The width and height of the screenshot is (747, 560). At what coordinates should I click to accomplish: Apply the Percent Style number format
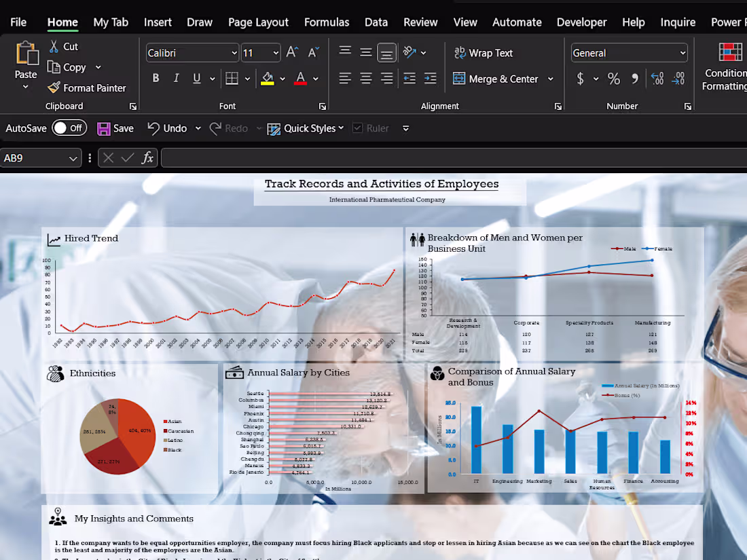tap(613, 79)
